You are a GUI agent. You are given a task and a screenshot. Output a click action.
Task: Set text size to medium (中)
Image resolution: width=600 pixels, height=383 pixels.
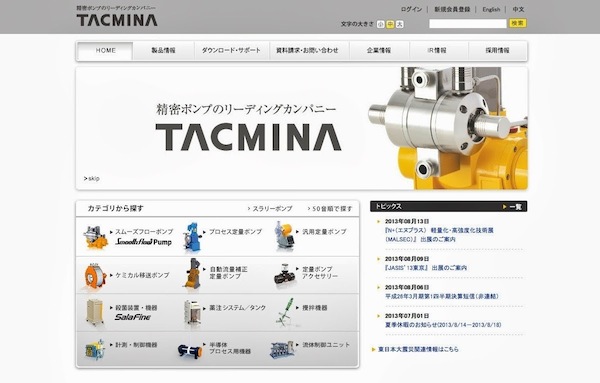[390, 24]
